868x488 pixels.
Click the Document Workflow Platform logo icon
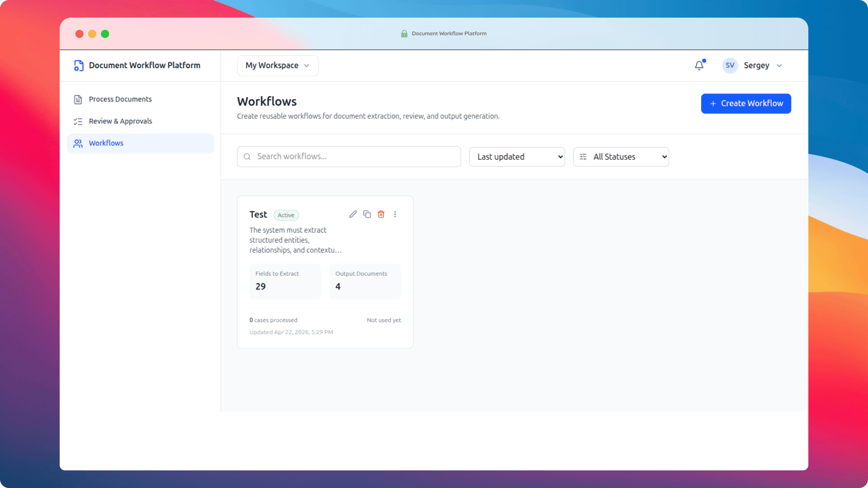[79, 66]
